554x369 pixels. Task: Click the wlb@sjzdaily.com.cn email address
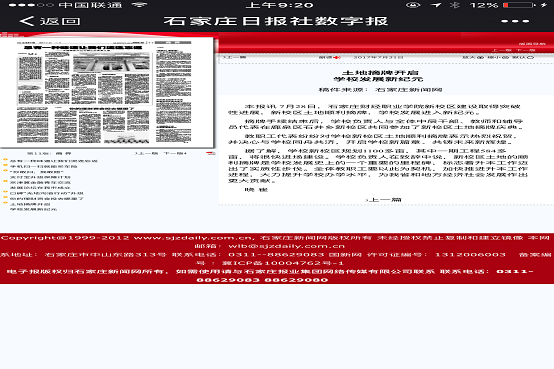click(287, 246)
